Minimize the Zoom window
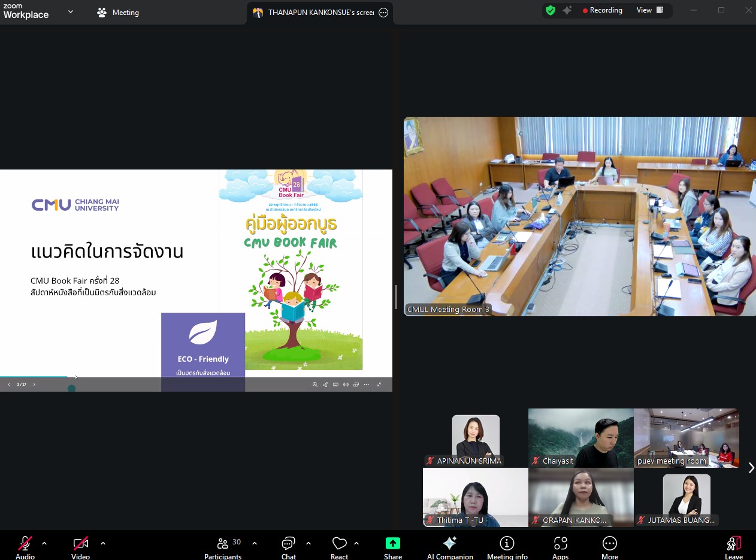 pyautogui.click(x=694, y=10)
